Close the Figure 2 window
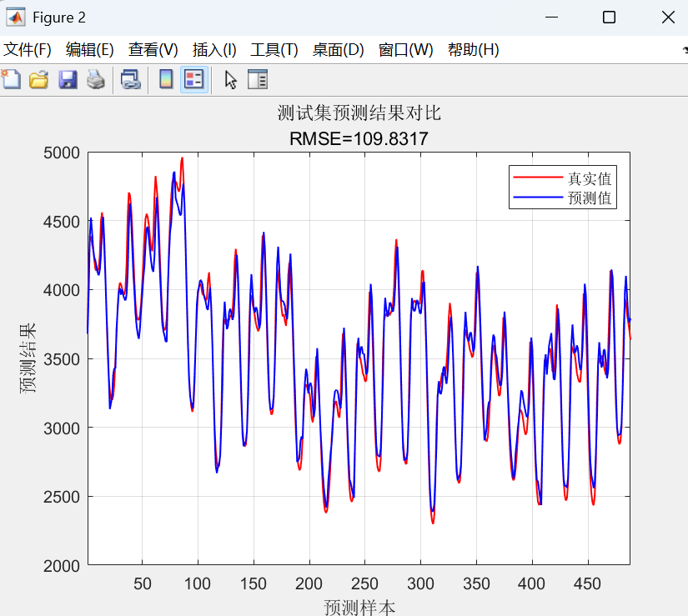The image size is (688, 616). (668, 18)
